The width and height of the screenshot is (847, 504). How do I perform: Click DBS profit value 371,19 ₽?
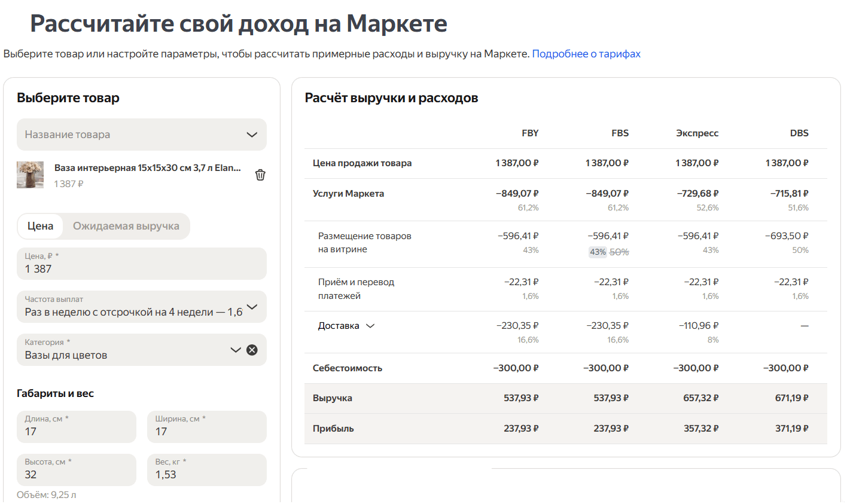coord(791,429)
